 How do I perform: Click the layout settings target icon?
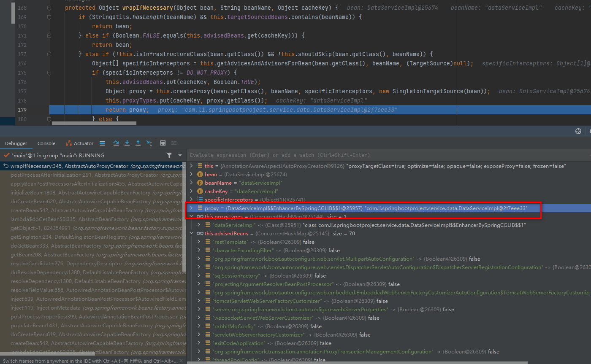(578, 131)
